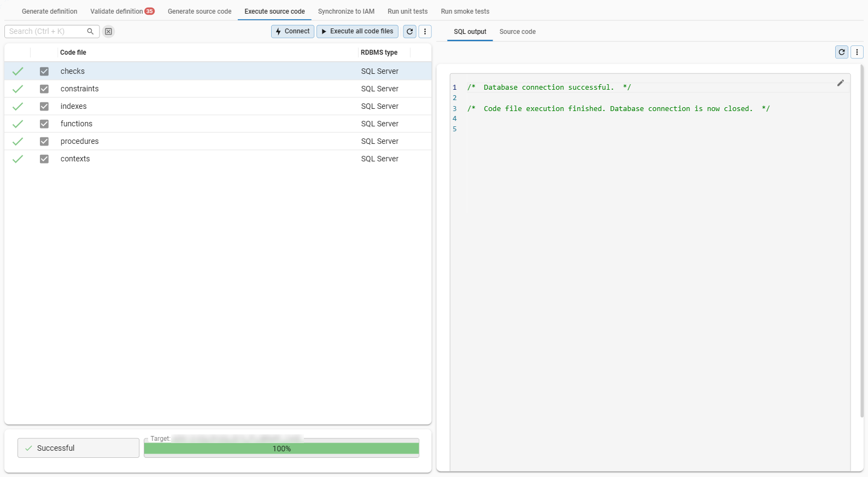Show the Source code tab
Viewport: 868px width, 477px height.
pyautogui.click(x=518, y=32)
